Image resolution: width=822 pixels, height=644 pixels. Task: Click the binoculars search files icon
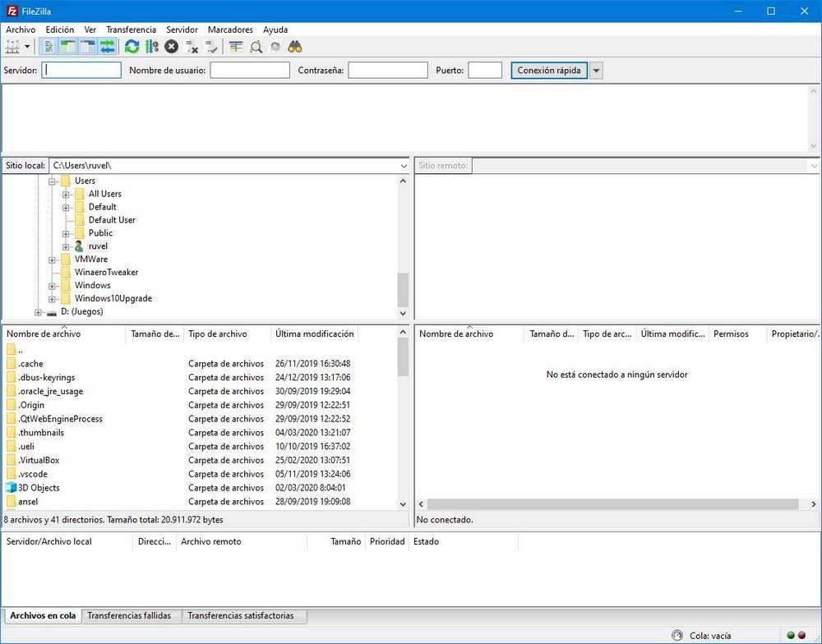point(295,47)
